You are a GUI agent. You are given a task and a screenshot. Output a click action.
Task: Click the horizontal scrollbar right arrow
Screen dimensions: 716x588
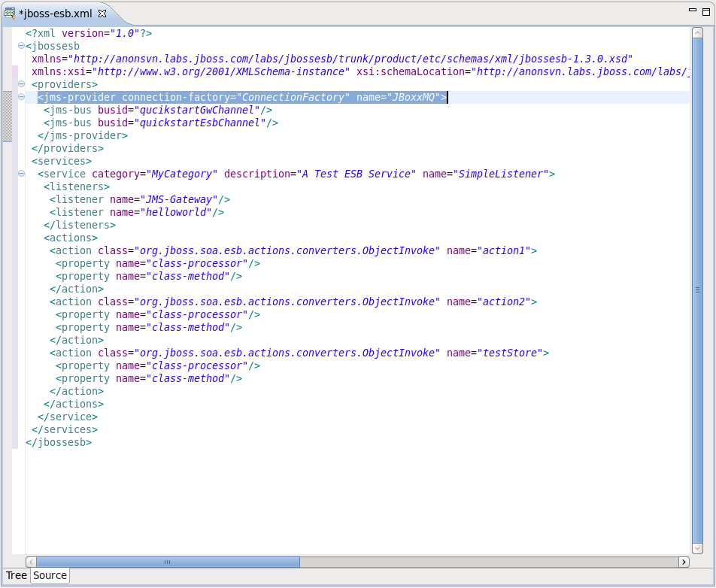684,562
